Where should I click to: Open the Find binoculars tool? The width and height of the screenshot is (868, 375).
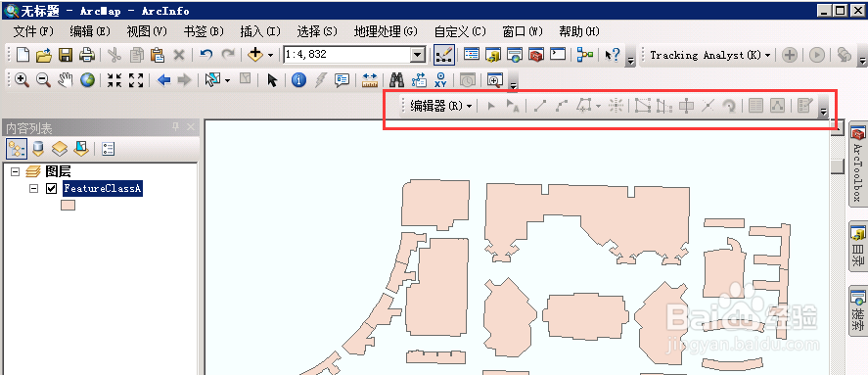(x=396, y=80)
